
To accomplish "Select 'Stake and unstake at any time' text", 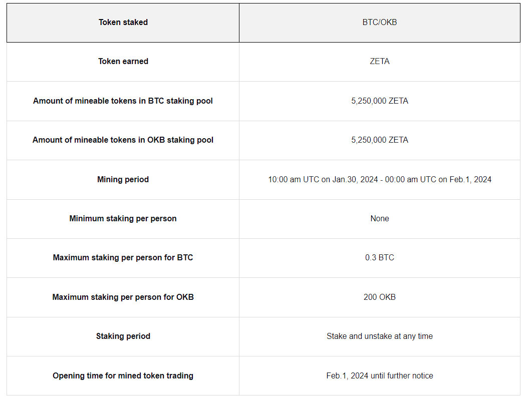I will [x=379, y=336].
